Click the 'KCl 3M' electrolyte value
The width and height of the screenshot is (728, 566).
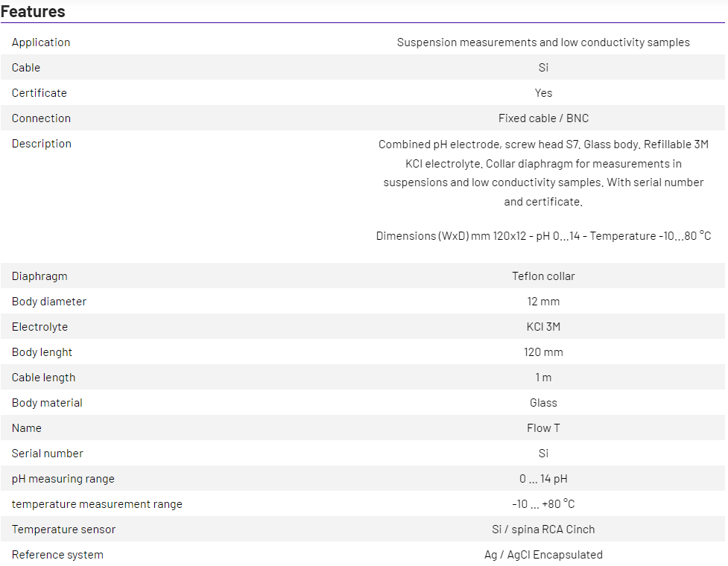pos(543,327)
